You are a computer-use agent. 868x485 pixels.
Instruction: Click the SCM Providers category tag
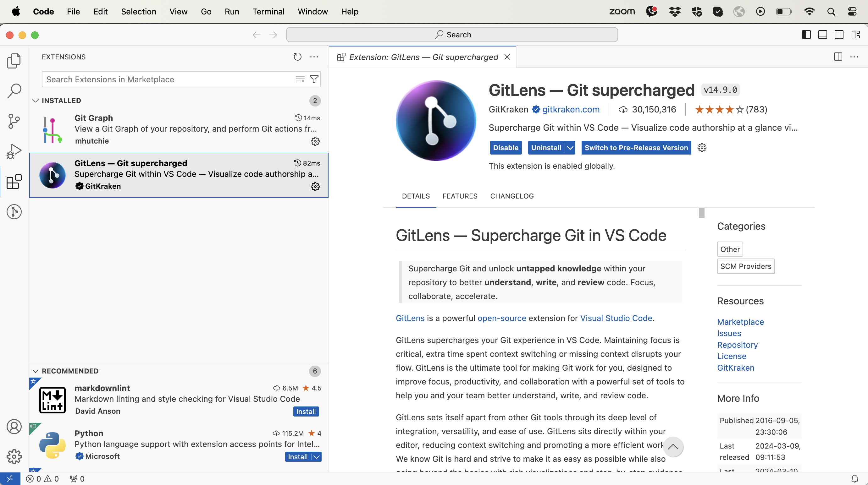click(746, 266)
